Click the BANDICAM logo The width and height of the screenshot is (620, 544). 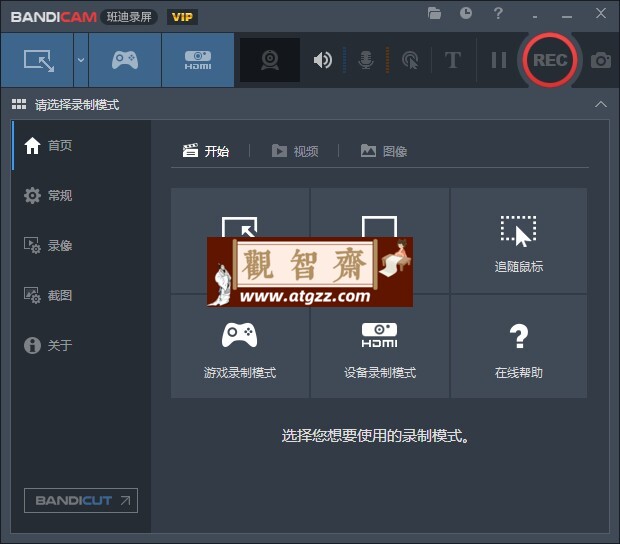[54, 17]
